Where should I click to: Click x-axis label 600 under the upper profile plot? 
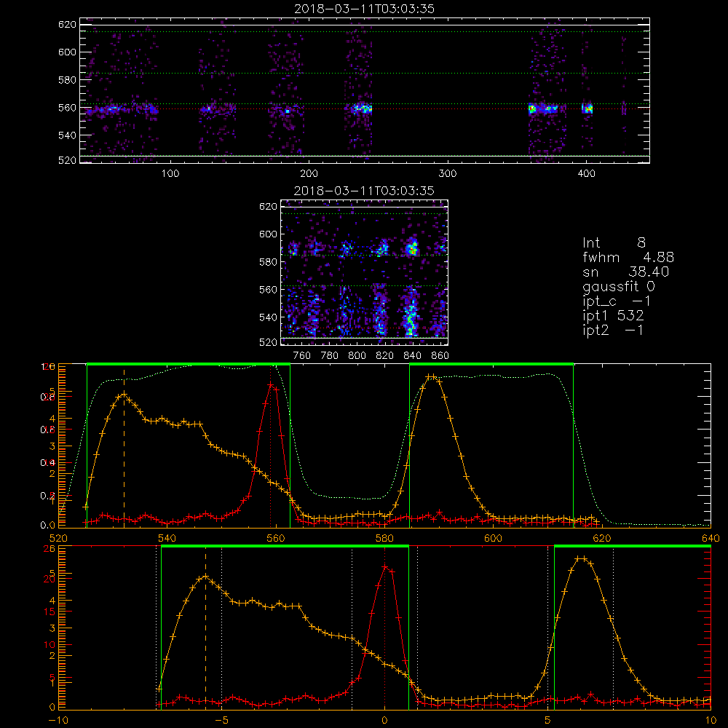493,538
